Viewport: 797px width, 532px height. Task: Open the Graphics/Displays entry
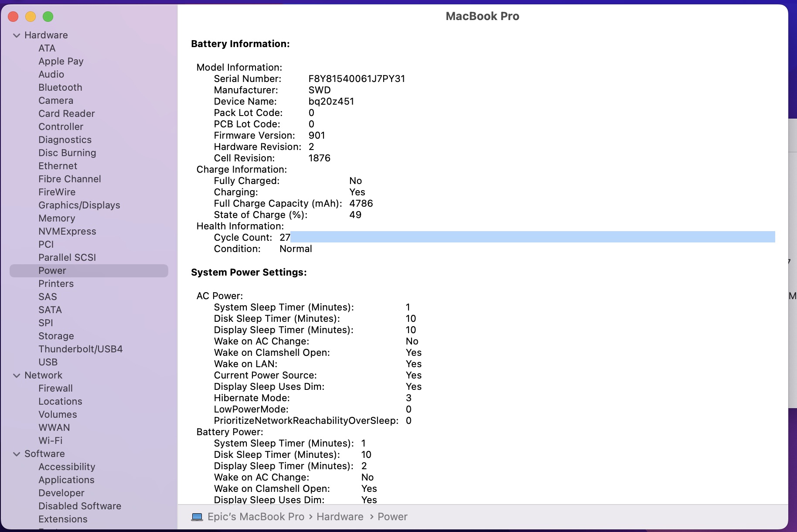click(x=79, y=205)
